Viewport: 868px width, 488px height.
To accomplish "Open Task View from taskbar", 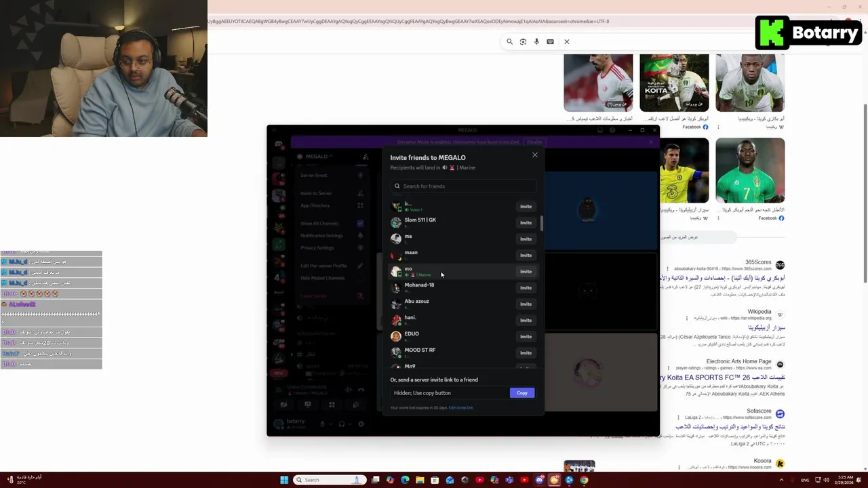I will click(x=375, y=480).
